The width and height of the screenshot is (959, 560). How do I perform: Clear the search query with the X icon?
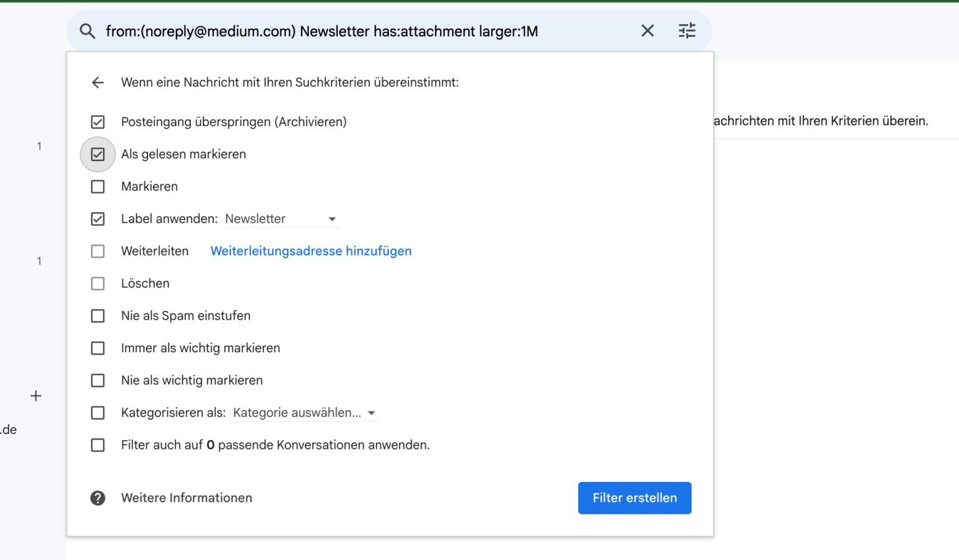click(x=647, y=31)
